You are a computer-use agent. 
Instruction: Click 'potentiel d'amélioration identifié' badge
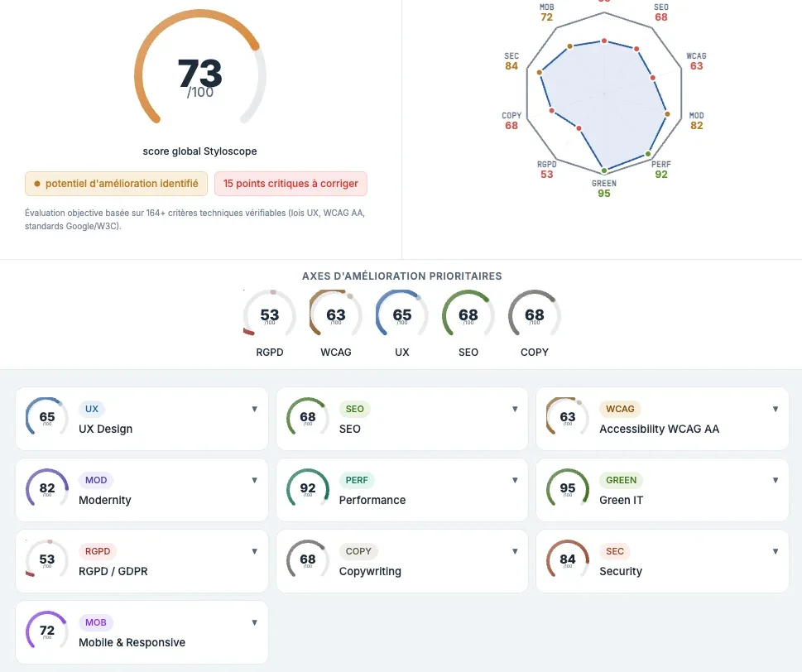click(x=117, y=184)
